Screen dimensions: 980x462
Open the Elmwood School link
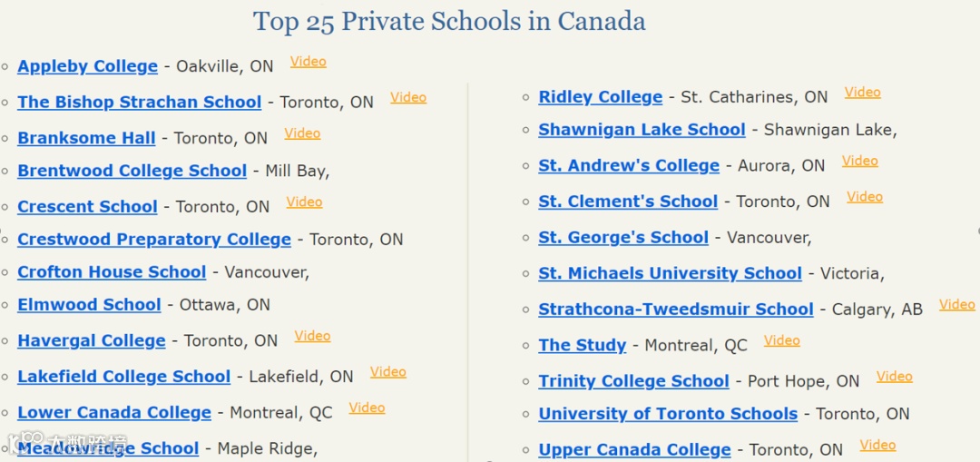pyautogui.click(x=89, y=304)
